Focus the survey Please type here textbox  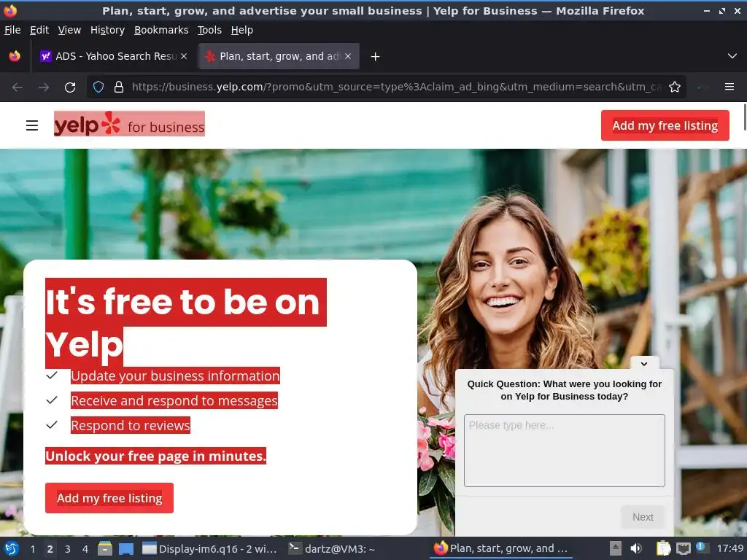click(x=565, y=451)
